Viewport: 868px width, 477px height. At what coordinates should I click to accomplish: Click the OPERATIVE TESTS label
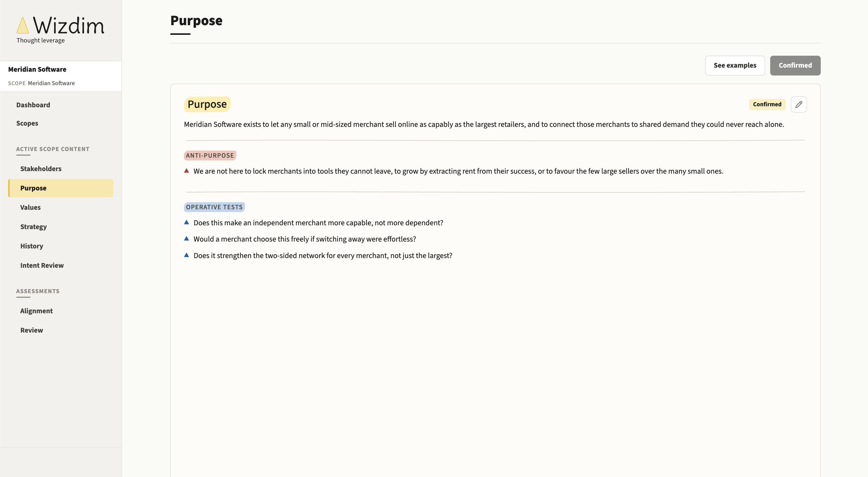[214, 207]
